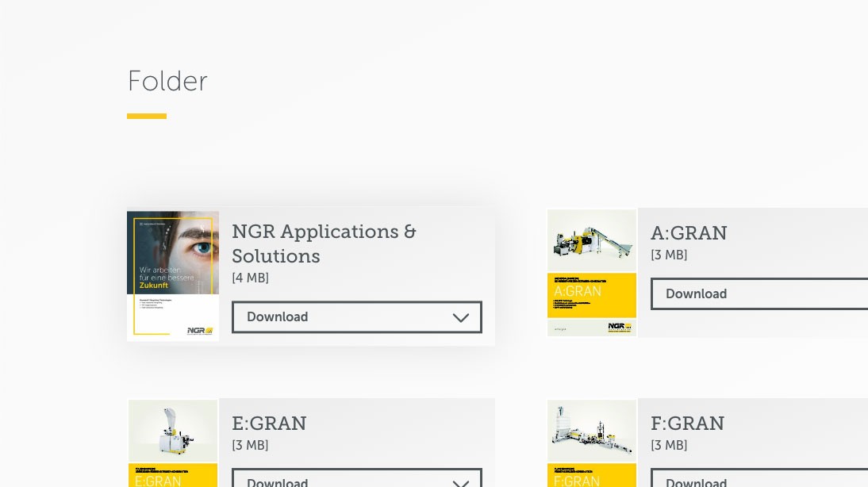This screenshot has height=487, width=868.
Task: Click the chevron arrow in NGR Applications download button
Action: click(460, 317)
